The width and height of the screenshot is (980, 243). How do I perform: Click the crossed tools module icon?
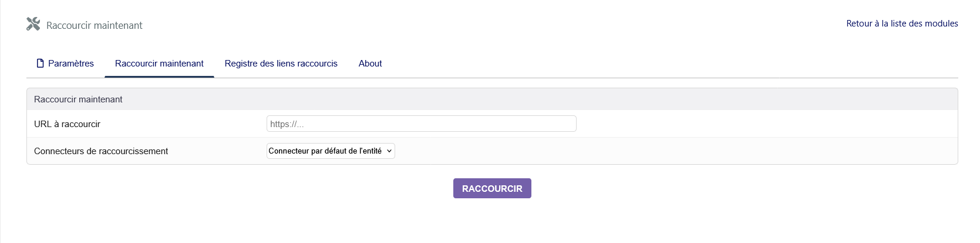[x=33, y=24]
